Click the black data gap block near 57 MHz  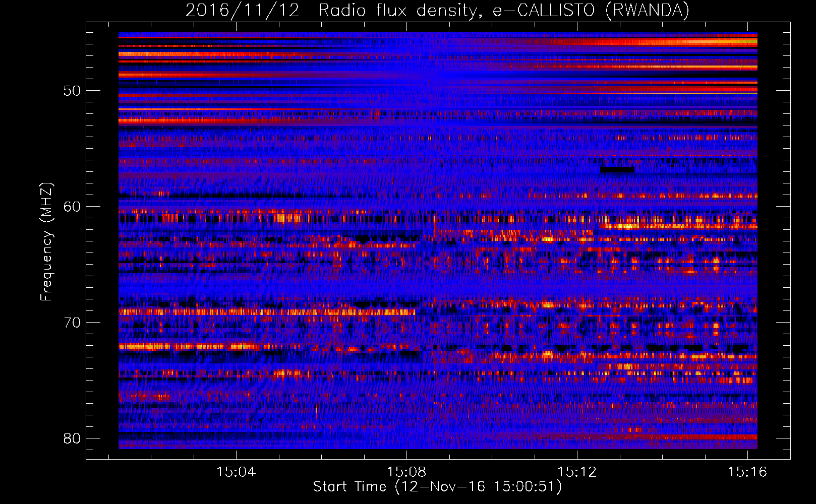[x=617, y=170]
